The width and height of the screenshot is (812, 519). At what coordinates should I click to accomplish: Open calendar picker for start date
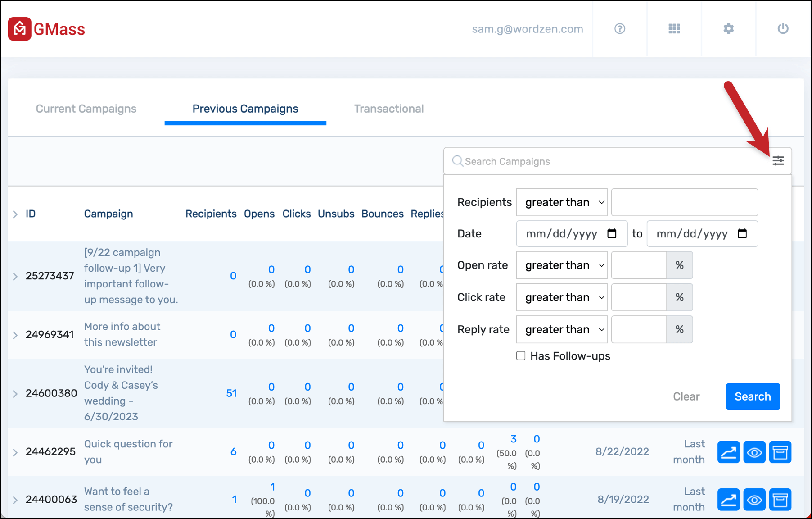612,233
